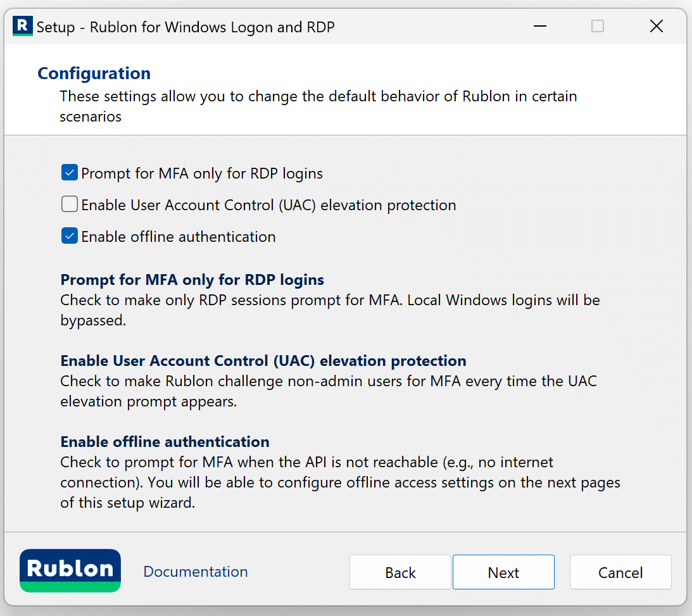Go to the previous page with Back
The width and height of the screenshot is (692, 616).
(400, 572)
